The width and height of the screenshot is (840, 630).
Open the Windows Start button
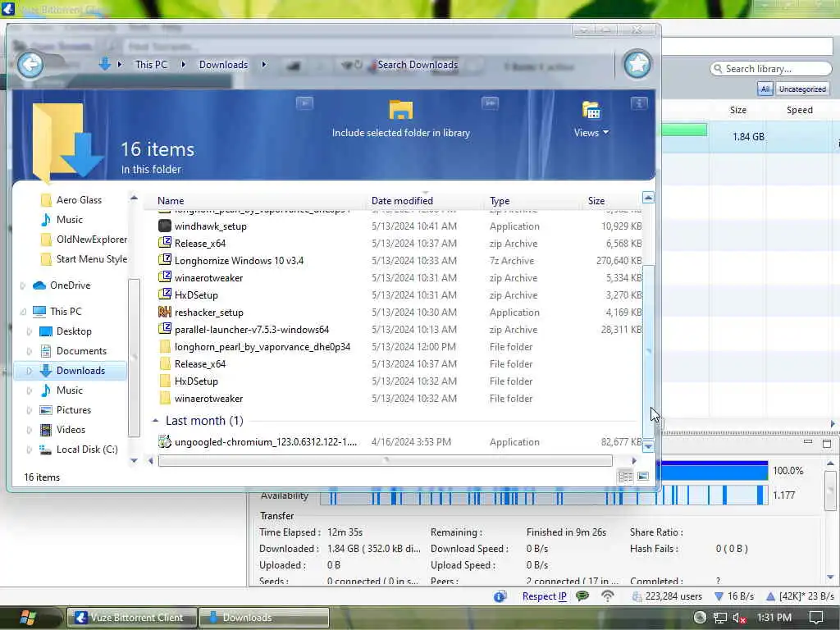coord(27,618)
